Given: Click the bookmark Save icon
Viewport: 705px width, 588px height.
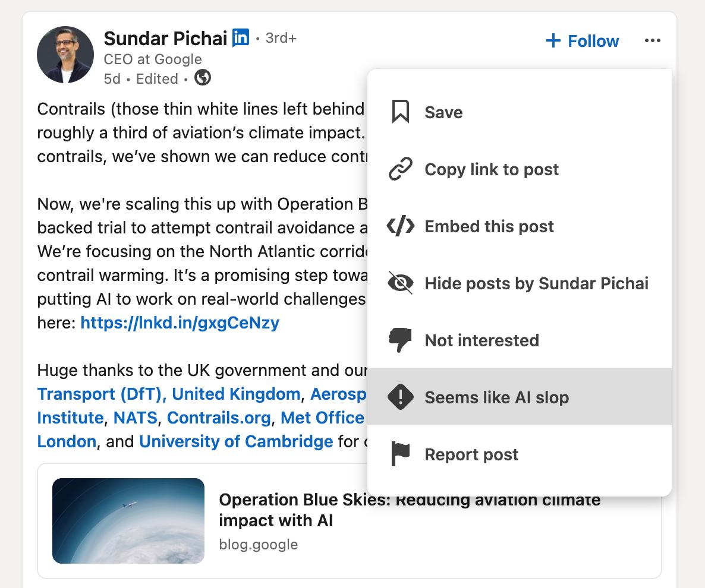Looking at the screenshot, I should pyautogui.click(x=400, y=112).
